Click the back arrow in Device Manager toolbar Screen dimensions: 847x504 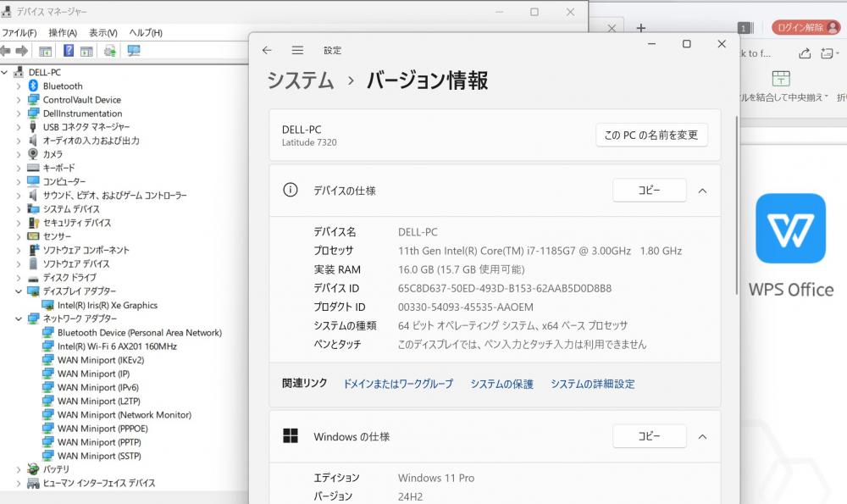(5, 51)
